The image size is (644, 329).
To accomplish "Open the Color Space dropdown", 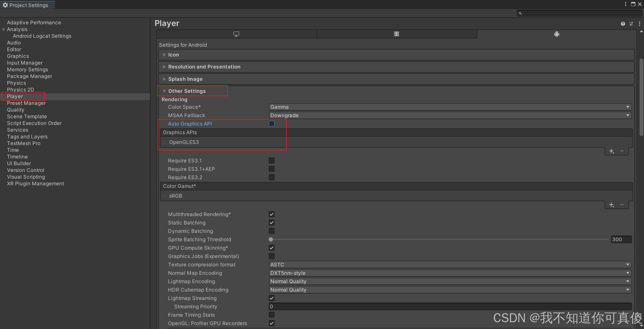I will (450, 107).
